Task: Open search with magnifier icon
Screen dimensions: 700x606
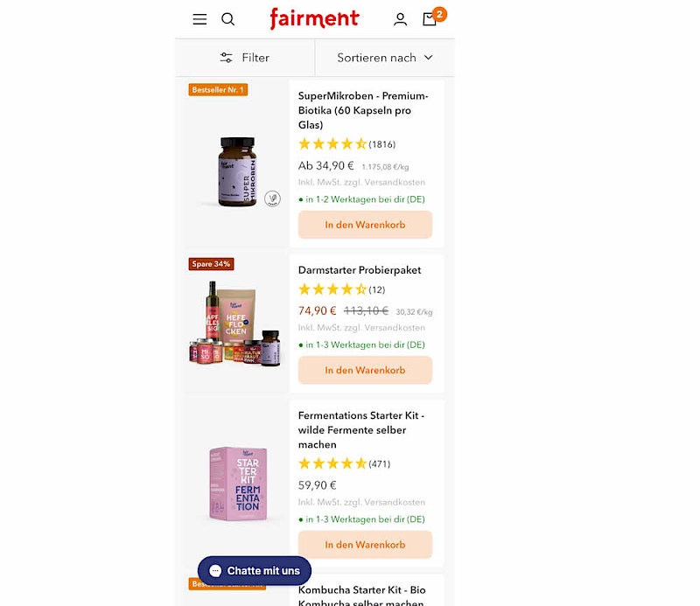Action: coord(228,19)
